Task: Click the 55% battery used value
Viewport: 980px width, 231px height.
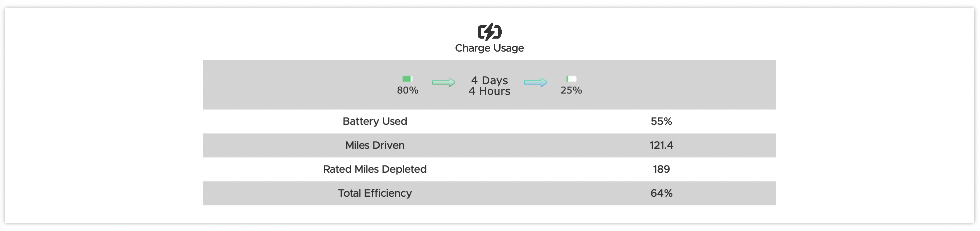Action: 661,121
